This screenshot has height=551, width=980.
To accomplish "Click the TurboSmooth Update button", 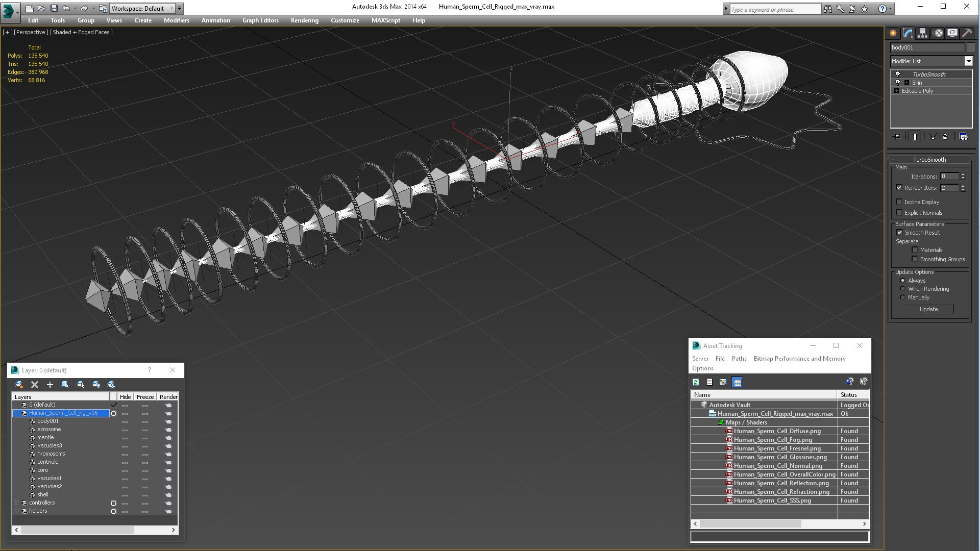I will pyautogui.click(x=928, y=309).
